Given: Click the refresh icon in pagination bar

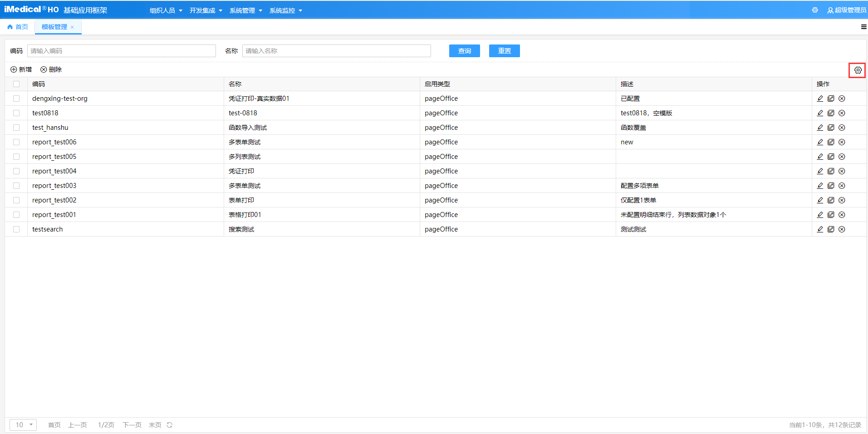Looking at the screenshot, I should [x=170, y=425].
